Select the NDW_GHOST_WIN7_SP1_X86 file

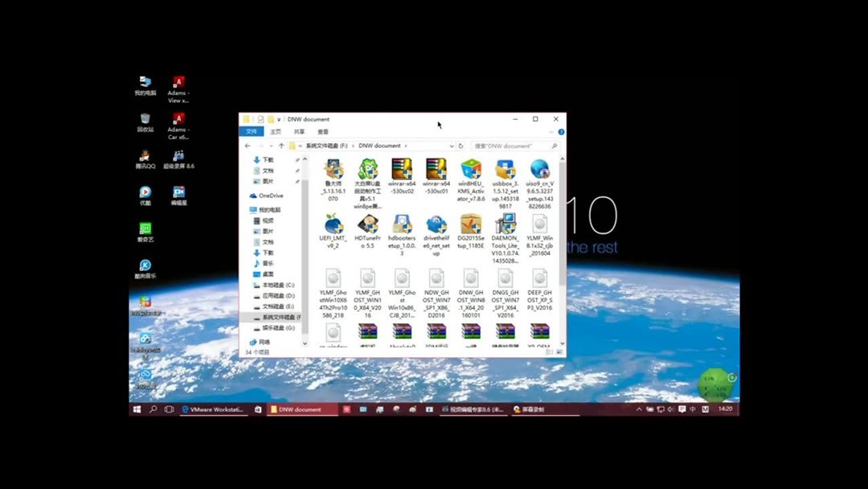tap(436, 294)
